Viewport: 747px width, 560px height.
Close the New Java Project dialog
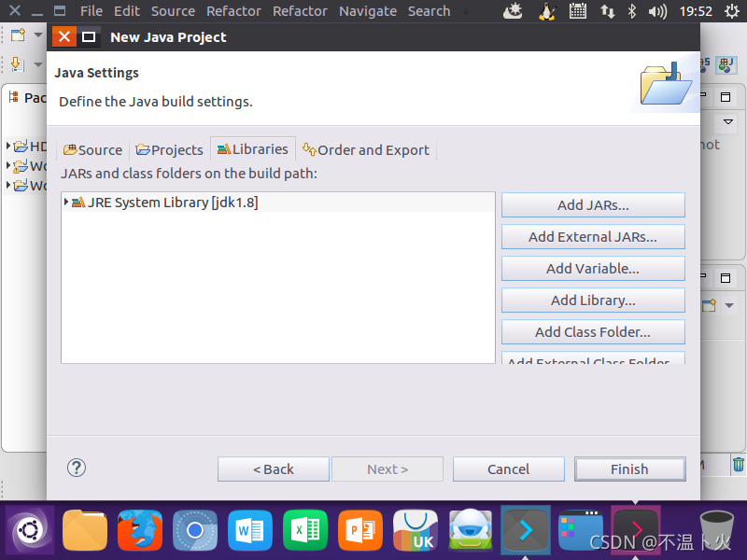tap(64, 36)
